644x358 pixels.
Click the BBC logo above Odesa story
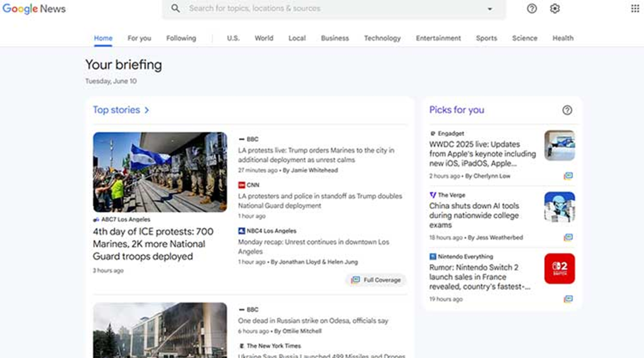point(242,310)
